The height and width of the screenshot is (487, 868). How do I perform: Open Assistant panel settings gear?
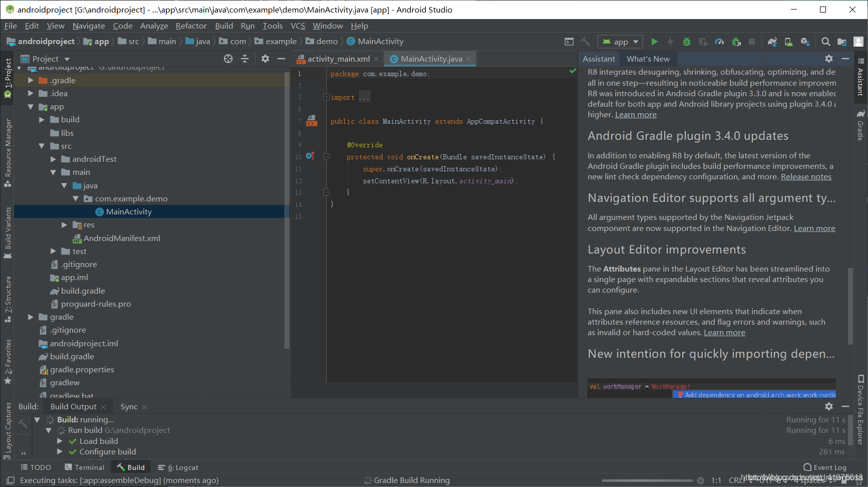point(829,59)
